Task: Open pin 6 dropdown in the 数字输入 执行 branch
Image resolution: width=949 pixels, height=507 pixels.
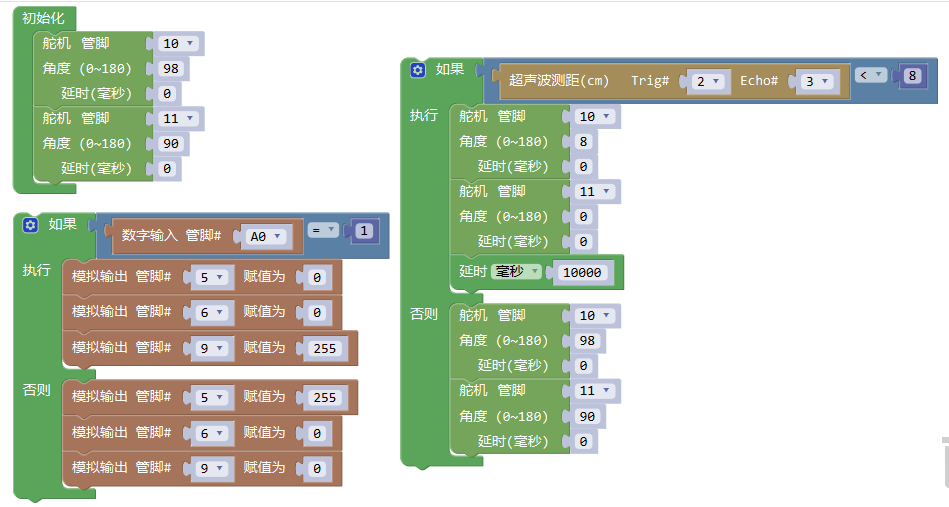Action: pyautogui.click(x=212, y=312)
